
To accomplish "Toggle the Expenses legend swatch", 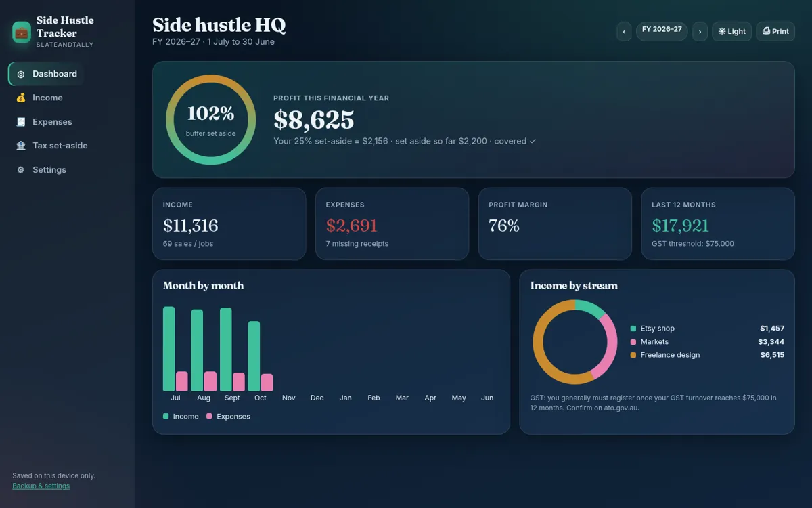I will pos(210,417).
